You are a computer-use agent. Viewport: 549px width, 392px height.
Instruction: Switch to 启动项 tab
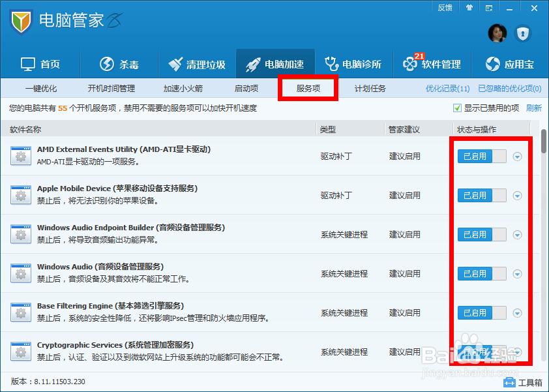point(246,88)
